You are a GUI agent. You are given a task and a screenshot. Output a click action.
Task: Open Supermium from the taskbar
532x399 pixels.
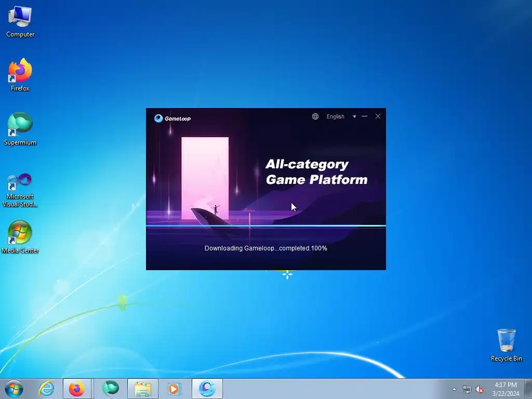111,389
